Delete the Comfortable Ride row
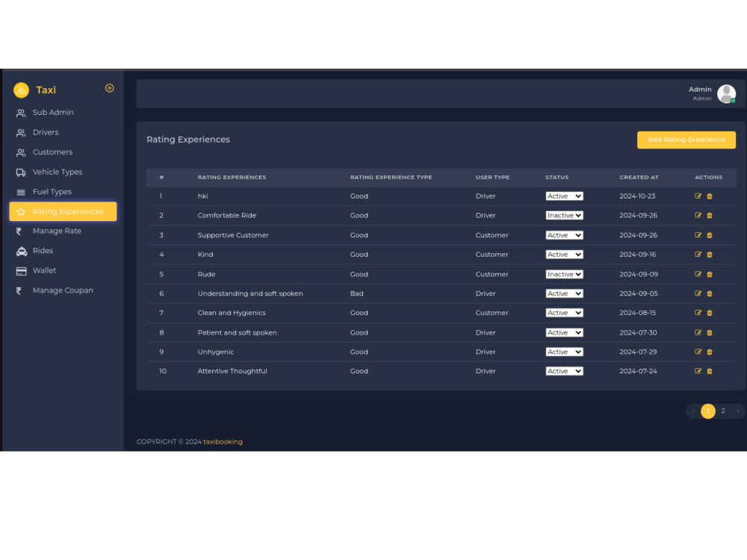This screenshot has width=747, height=560. tap(710, 215)
